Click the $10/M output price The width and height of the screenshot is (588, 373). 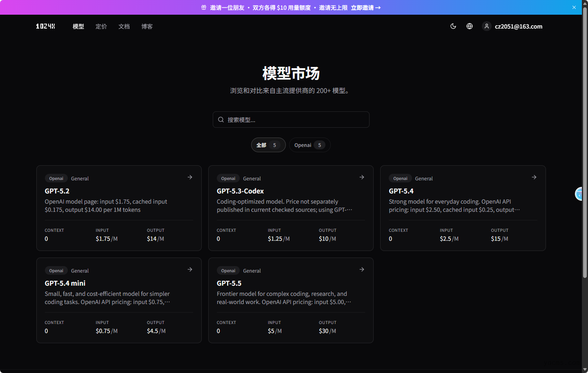point(327,239)
